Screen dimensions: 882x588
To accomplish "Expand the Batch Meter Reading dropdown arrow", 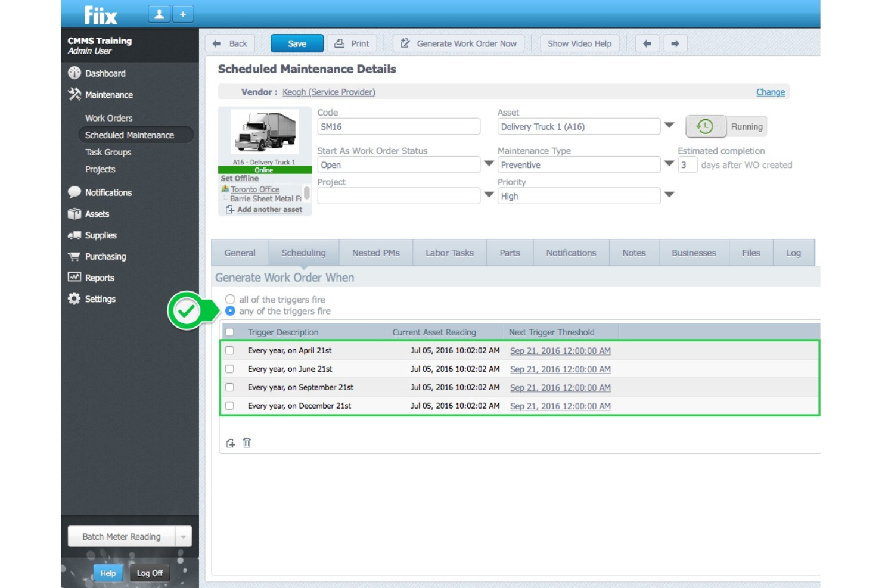I will 184,536.
